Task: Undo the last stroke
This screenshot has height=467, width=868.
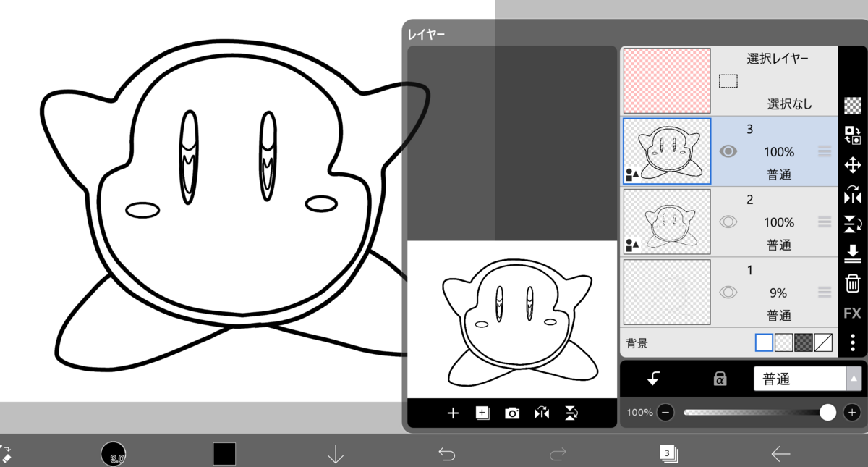Action: [x=447, y=454]
